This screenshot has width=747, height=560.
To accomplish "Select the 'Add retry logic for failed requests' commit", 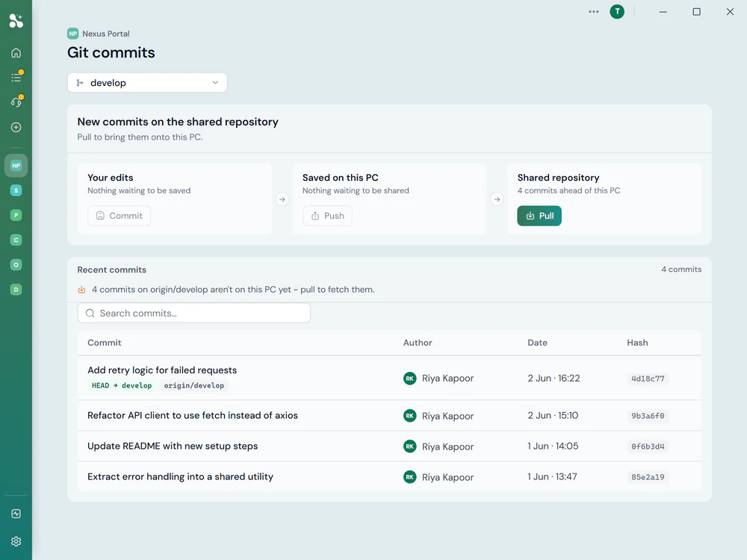I will tap(390, 378).
